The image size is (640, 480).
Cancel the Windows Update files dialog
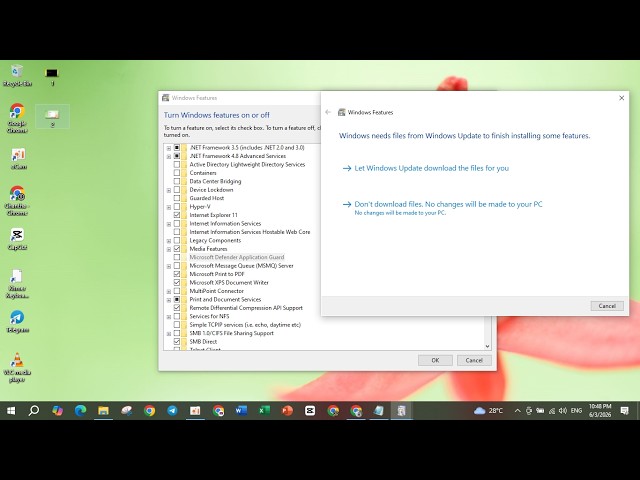pyautogui.click(x=607, y=306)
